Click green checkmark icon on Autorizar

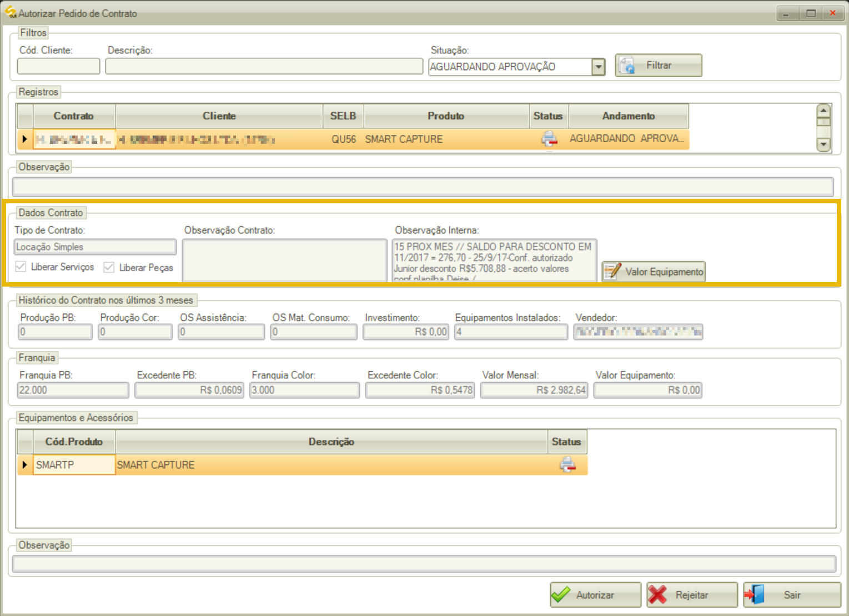pyautogui.click(x=561, y=594)
